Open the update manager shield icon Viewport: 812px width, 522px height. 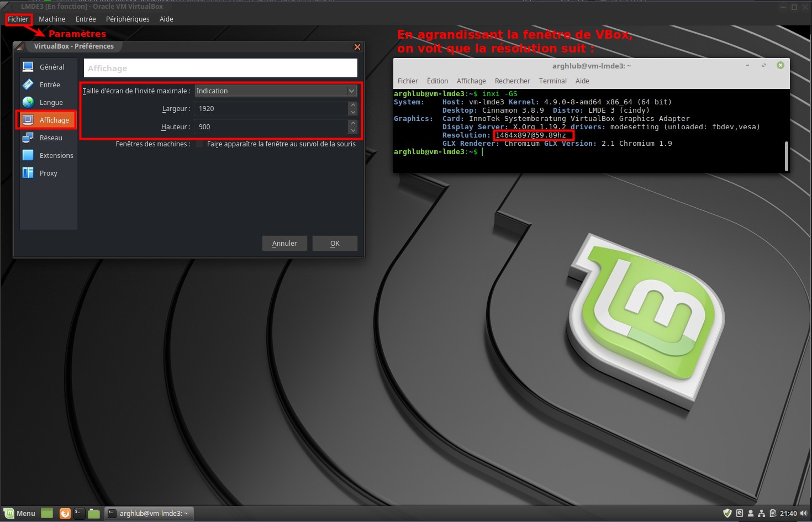(x=727, y=513)
